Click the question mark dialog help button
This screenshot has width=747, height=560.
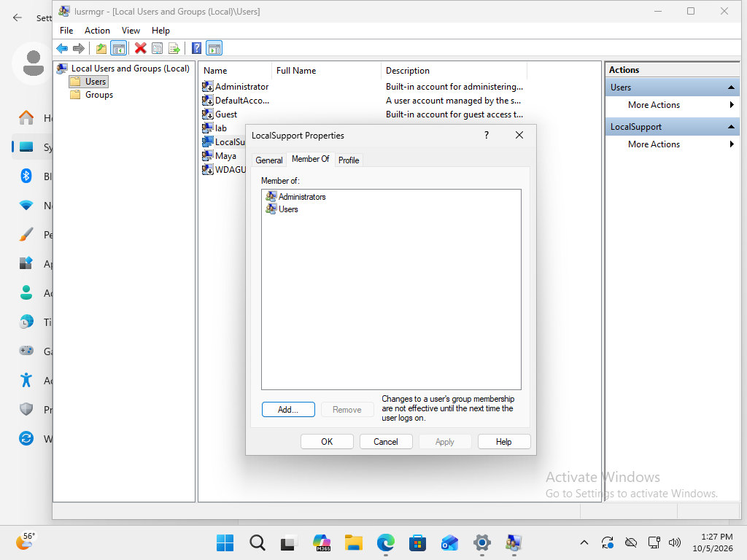pos(487,135)
